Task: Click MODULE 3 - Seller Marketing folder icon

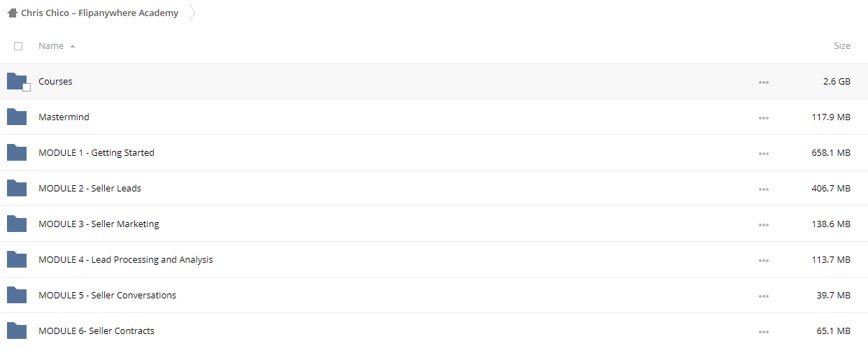Action: [x=17, y=224]
